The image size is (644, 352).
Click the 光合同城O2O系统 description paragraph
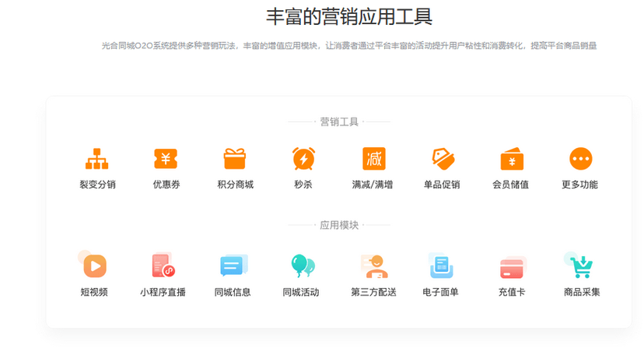coord(349,46)
